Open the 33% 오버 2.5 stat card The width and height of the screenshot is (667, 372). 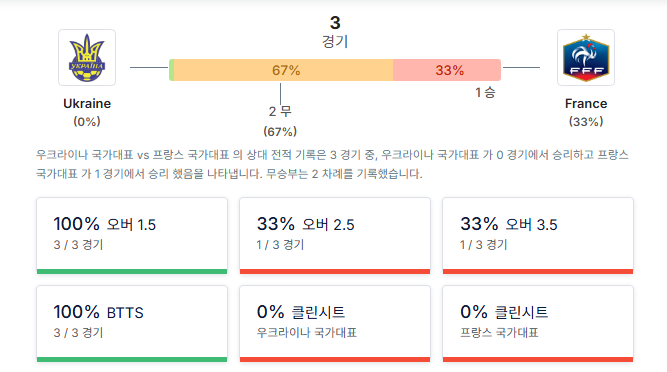click(x=335, y=236)
